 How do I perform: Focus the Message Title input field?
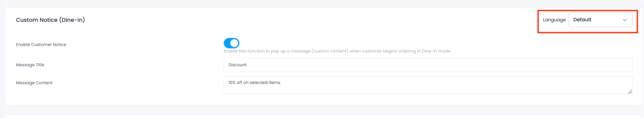pyautogui.click(x=428, y=65)
